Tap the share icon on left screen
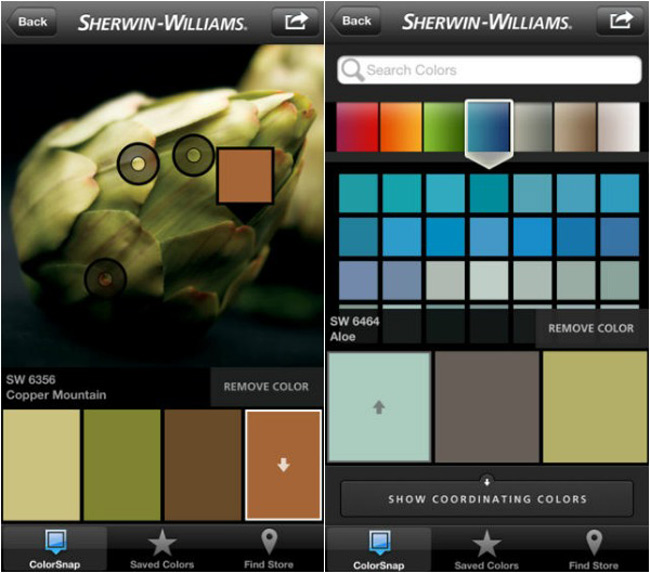The width and height of the screenshot is (650, 573). 296,22
